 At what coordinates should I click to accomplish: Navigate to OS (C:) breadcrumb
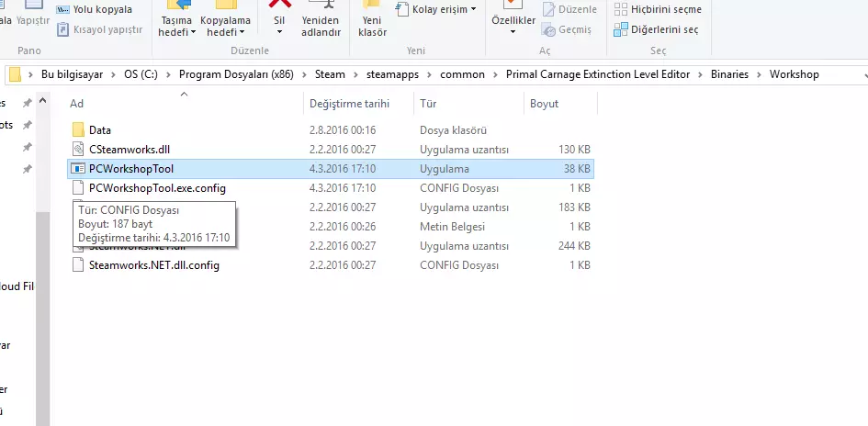(x=141, y=74)
